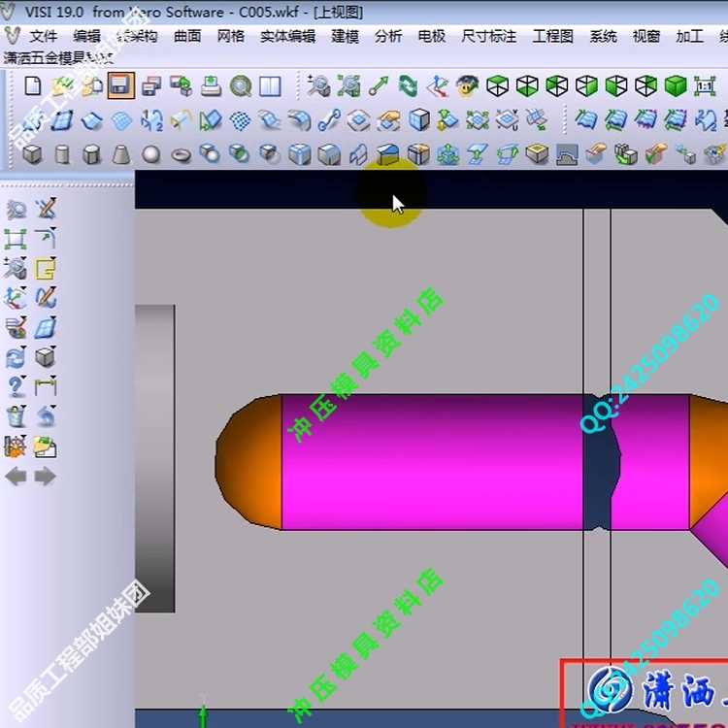
Task: Click the question mark query icon
Action: pos(17,386)
